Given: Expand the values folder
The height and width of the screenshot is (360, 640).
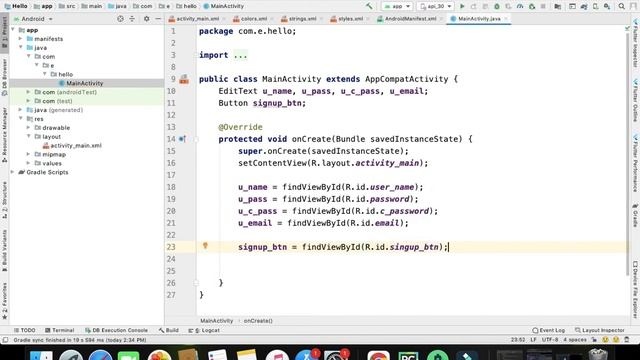Looking at the screenshot, I should pyautogui.click(x=29, y=163).
